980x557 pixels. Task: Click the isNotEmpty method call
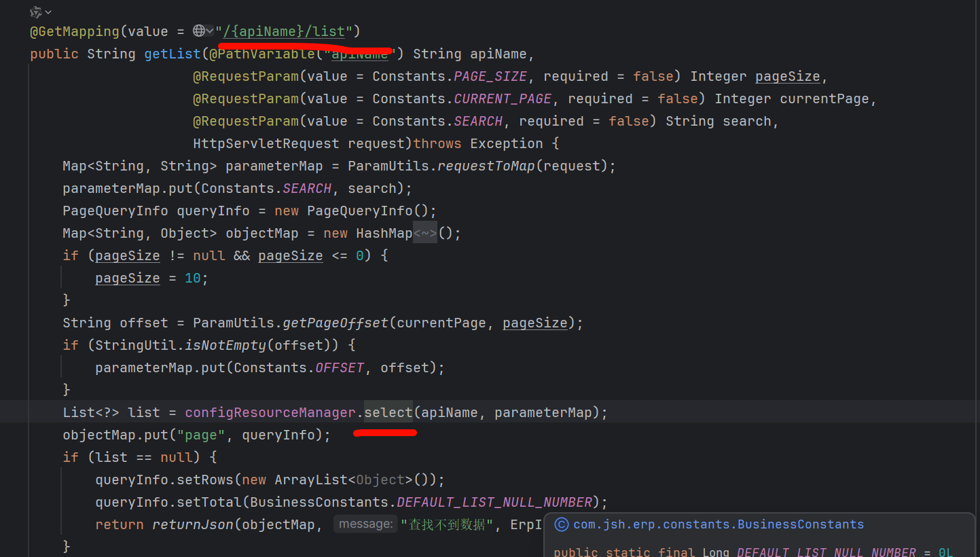click(x=225, y=345)
